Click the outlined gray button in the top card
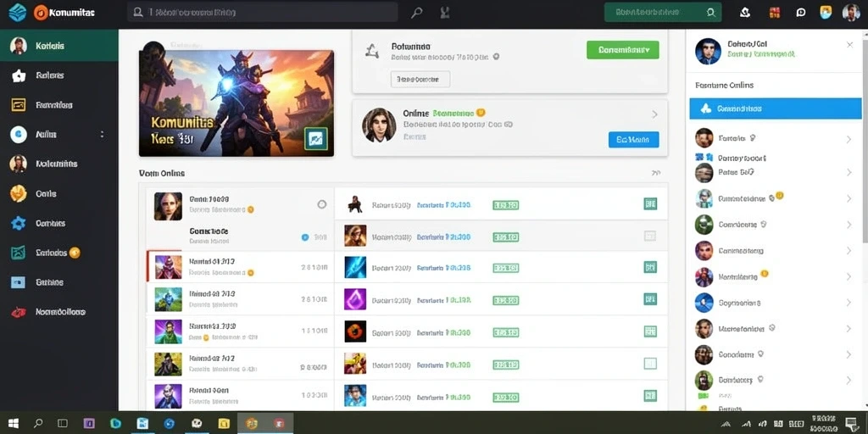868x434 pixels. click(x=420, y=79)
